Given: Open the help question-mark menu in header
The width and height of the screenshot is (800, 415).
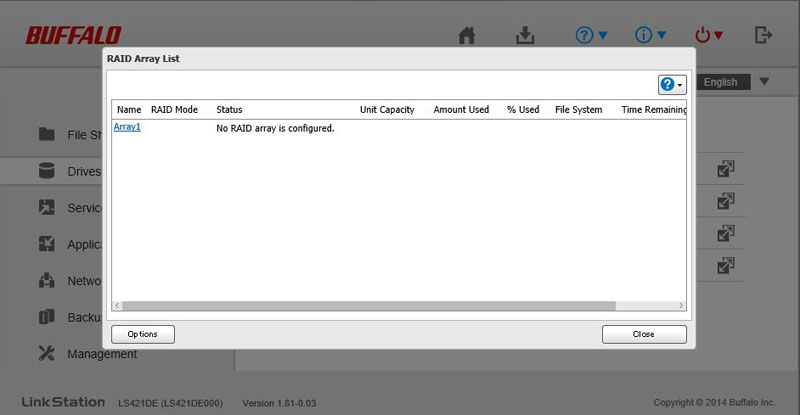Looking at the screenshot, I should (x=591, y=35).
